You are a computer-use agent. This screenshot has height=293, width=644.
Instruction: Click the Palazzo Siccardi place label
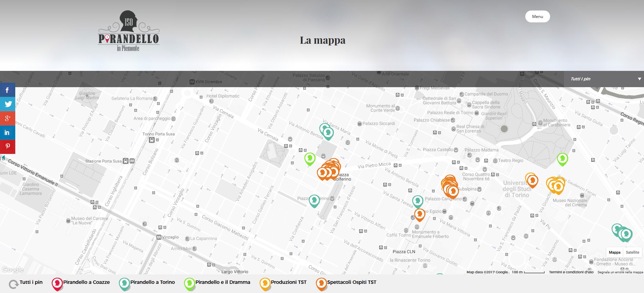pos(378,123)
